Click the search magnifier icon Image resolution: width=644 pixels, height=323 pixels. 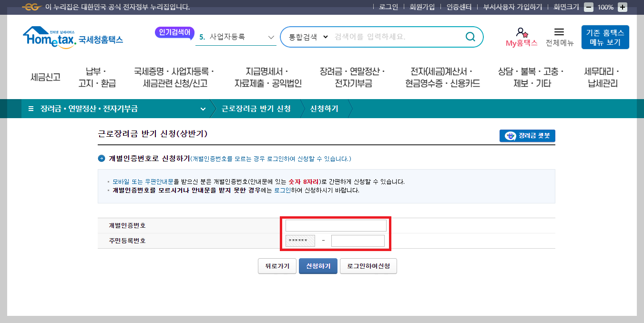tap(470, 37)
